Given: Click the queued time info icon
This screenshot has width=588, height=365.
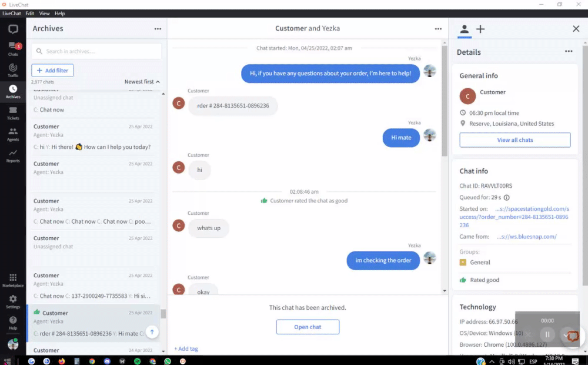Looking at the screenshot, I should point(507,198).
